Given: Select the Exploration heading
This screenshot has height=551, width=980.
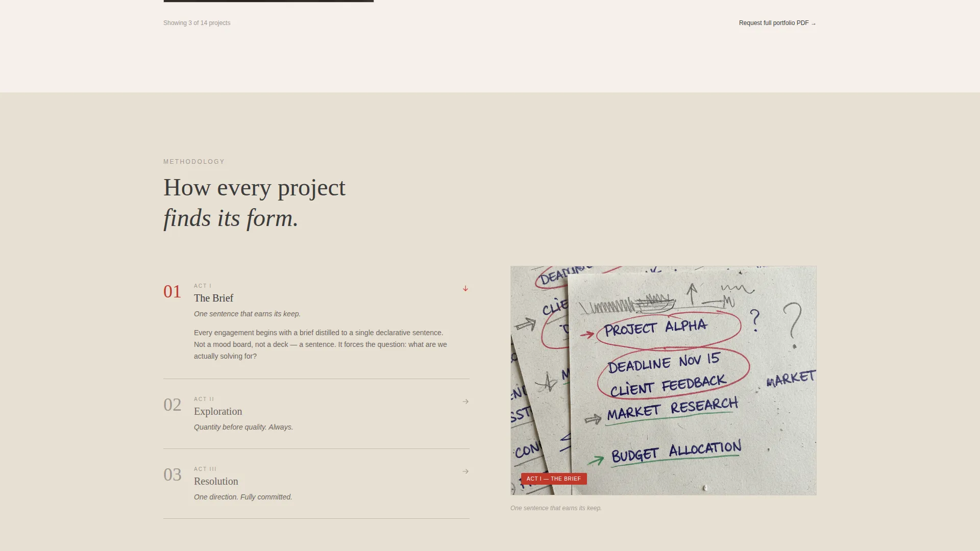Looking at the screenshot, I should click(218, 412).
